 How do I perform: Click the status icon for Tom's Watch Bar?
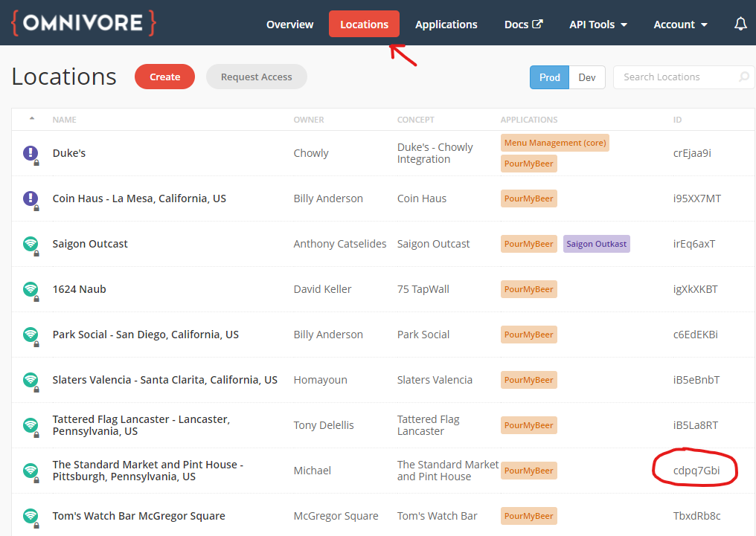click(x=31, y=516)
